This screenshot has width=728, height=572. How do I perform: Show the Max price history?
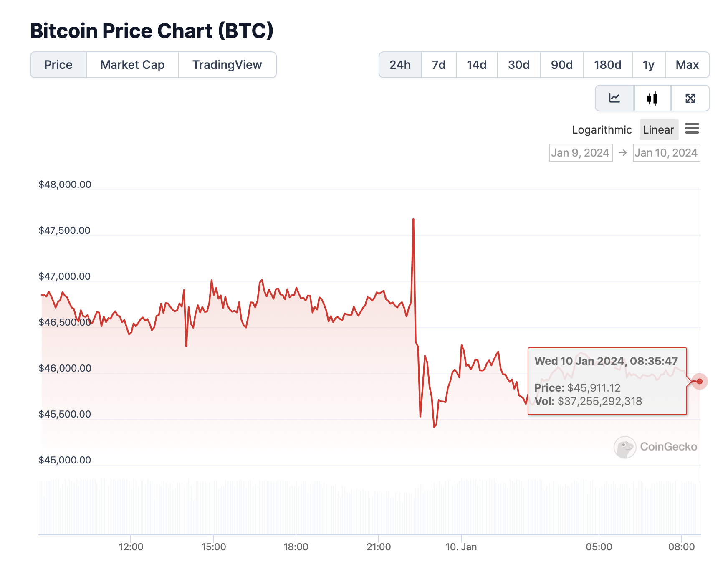pyautogui.click(x=687, y=65)
